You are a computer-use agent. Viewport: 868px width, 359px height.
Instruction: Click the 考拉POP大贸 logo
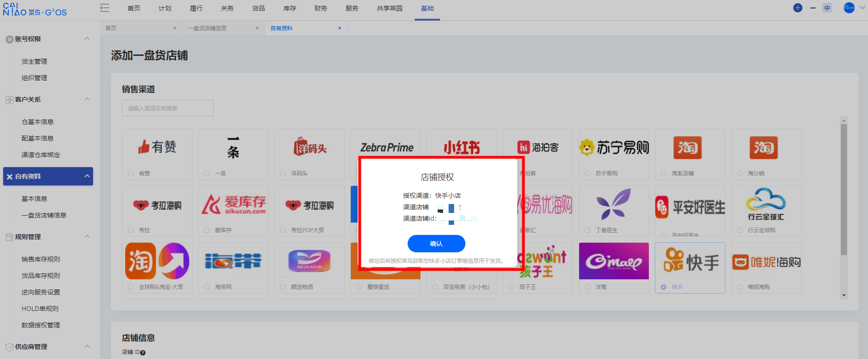[x=310, y=205]
